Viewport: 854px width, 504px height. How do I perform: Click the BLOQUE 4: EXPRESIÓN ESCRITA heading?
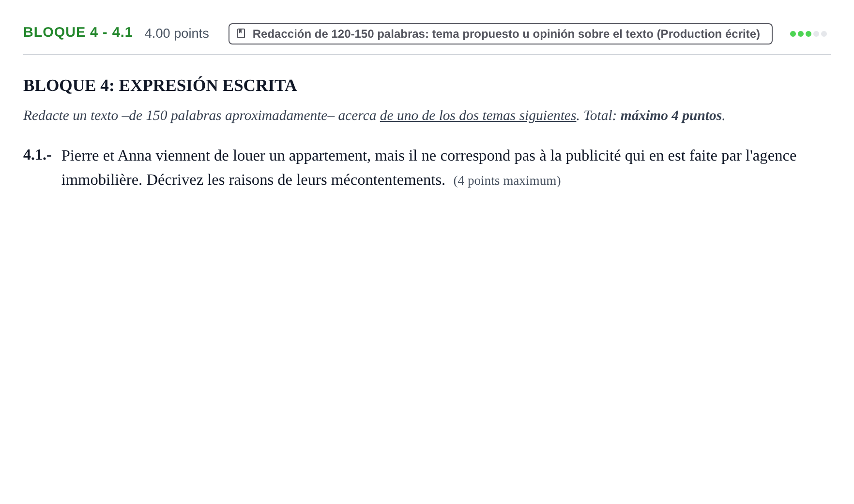click(x=160, y=86)
